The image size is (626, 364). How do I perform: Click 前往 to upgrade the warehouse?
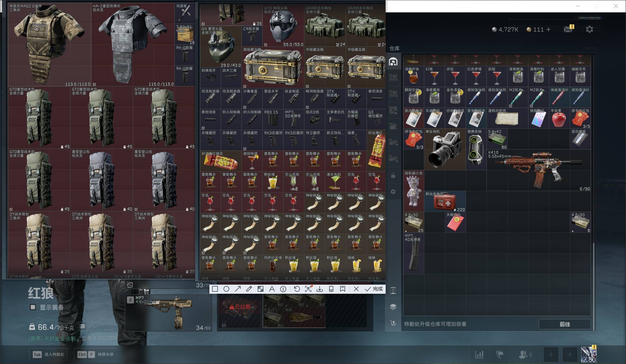[565, 324]
